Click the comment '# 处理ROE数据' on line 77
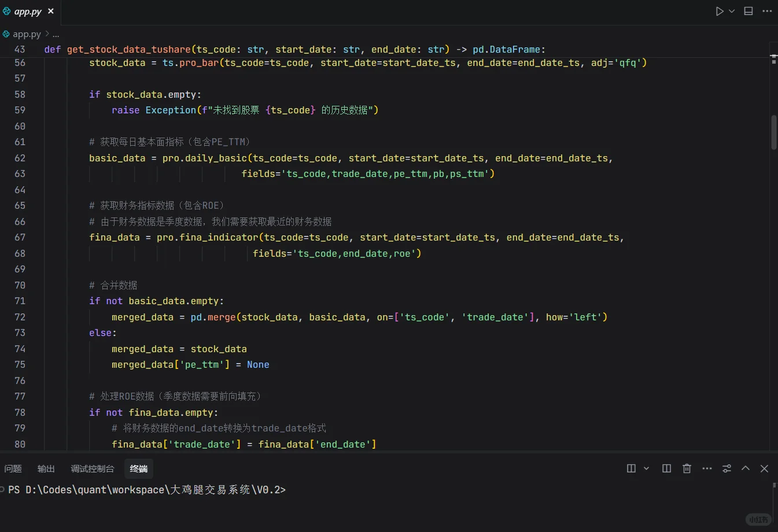778x532 pixels. (x=175, y=396)
